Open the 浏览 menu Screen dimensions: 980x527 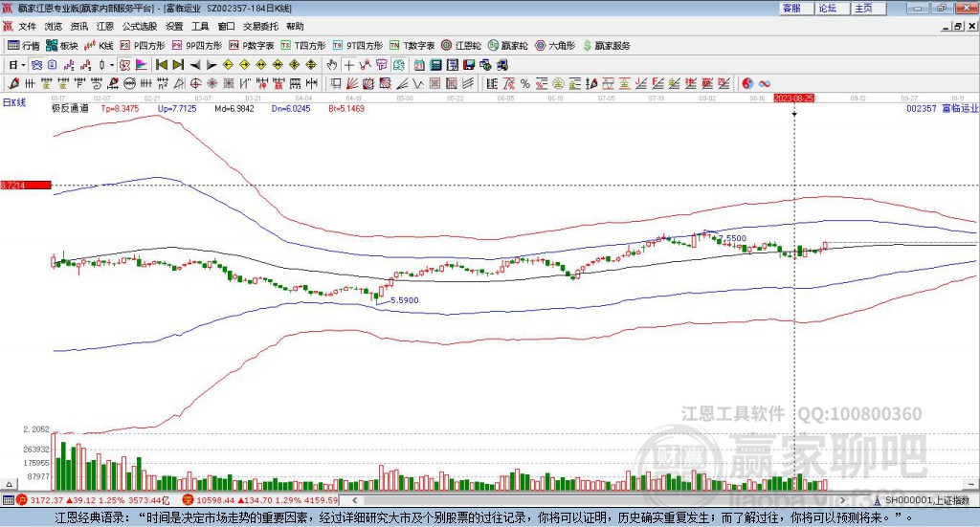pos(54,26)
